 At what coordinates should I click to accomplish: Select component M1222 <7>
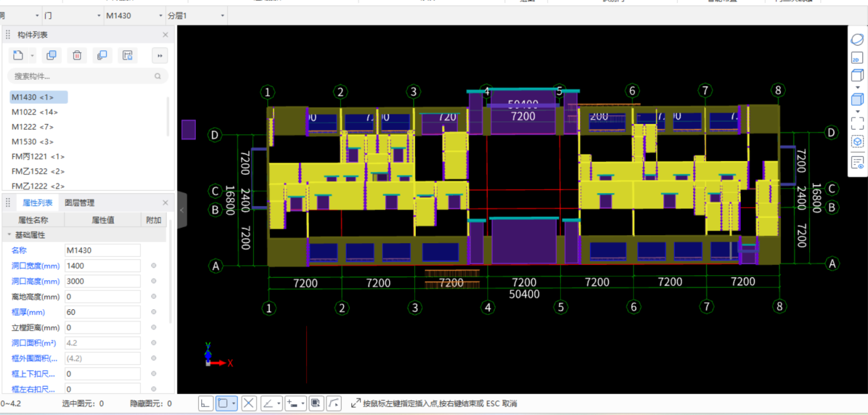pyautogui.click(x=33, y=127)
